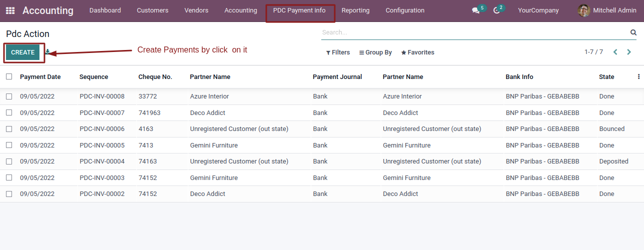The width and height of the screenshot is (644, 250).
Task: Sort by first Partner Name column header
Action: (210, 77)
